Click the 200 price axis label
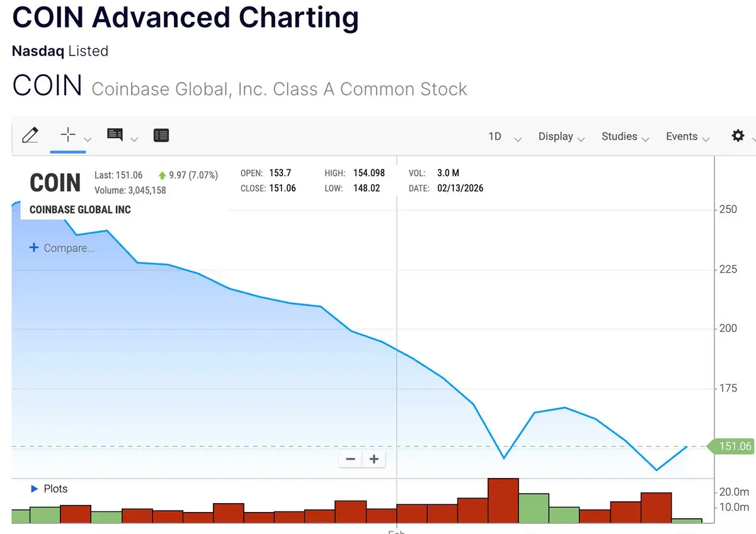The width and height of the screenshot is (756, 534). click(x=728, y=328)
